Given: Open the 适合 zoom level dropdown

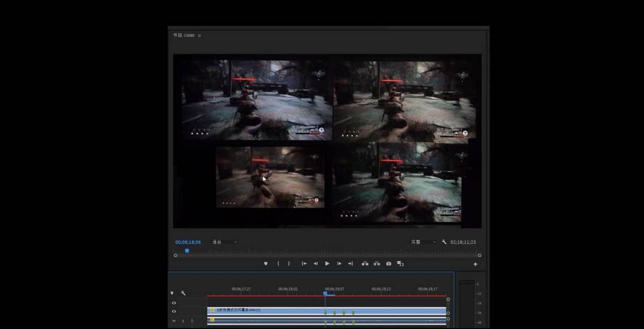Looking at the screenshot, I should pos(224,242).
